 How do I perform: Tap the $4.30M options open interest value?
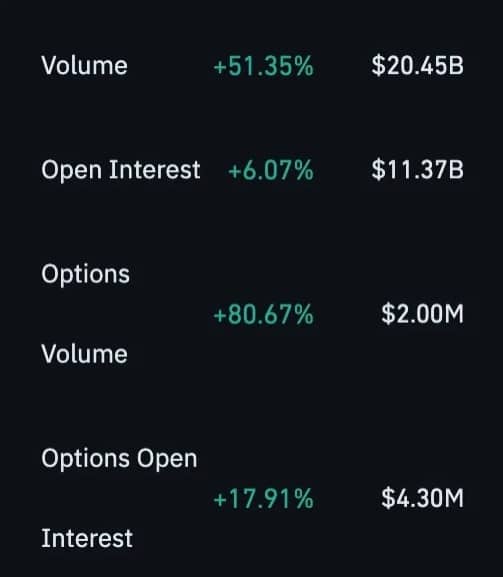click(x=422, y=498)
